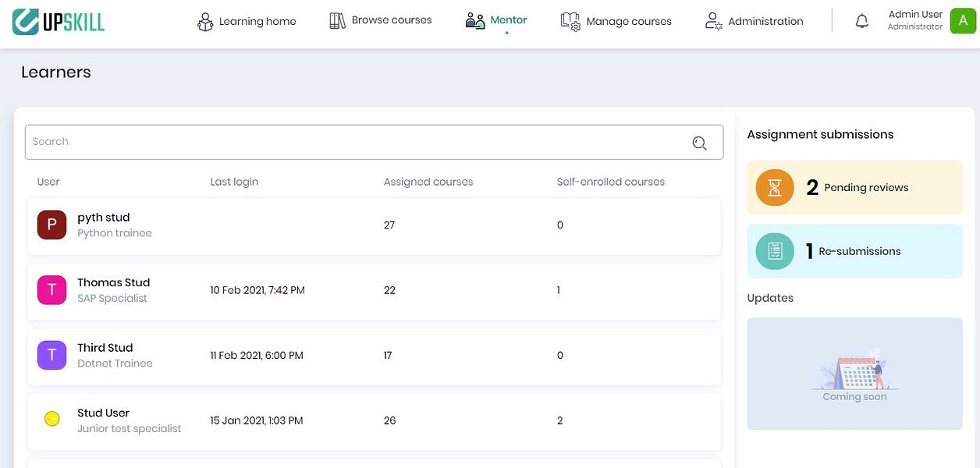The height and width of the screenshot is (468, 980).
Task: Open the notifications bell
Action: click(x=861, y=21)
